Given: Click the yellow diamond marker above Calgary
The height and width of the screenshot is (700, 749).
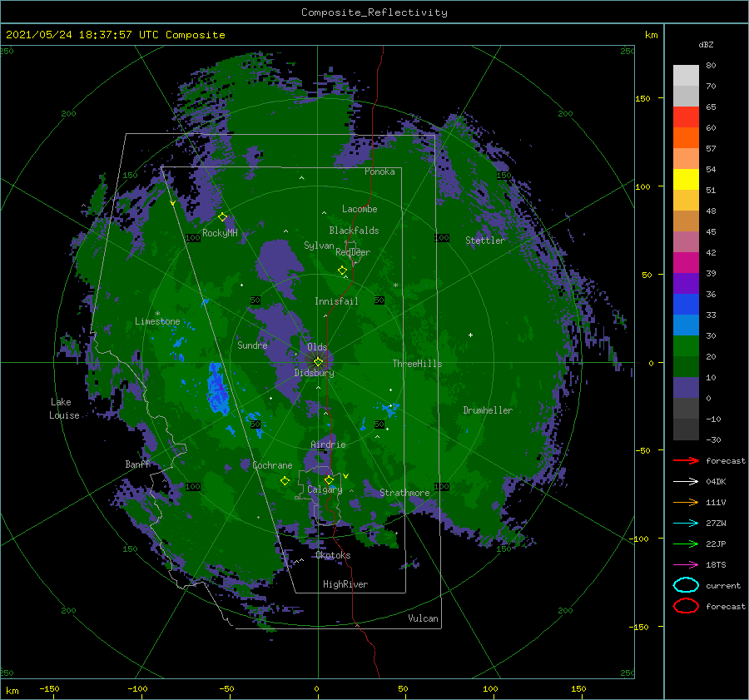Looking at the screenshot, I should point(329,479).
